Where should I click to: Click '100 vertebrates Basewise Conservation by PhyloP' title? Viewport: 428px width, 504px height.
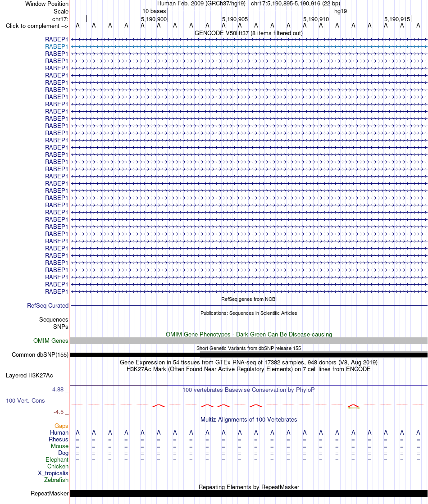coord(249,390)
